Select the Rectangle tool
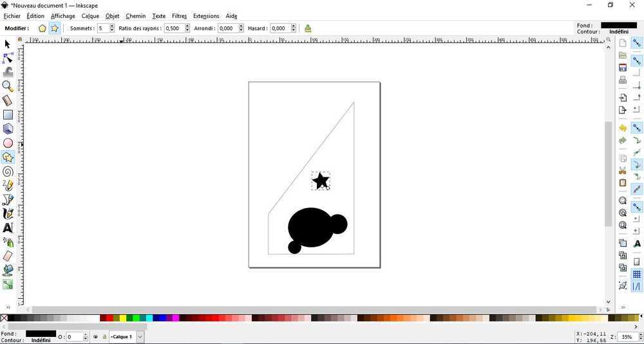The height and width of the screenshot is (344, 644). pos(7,115)
